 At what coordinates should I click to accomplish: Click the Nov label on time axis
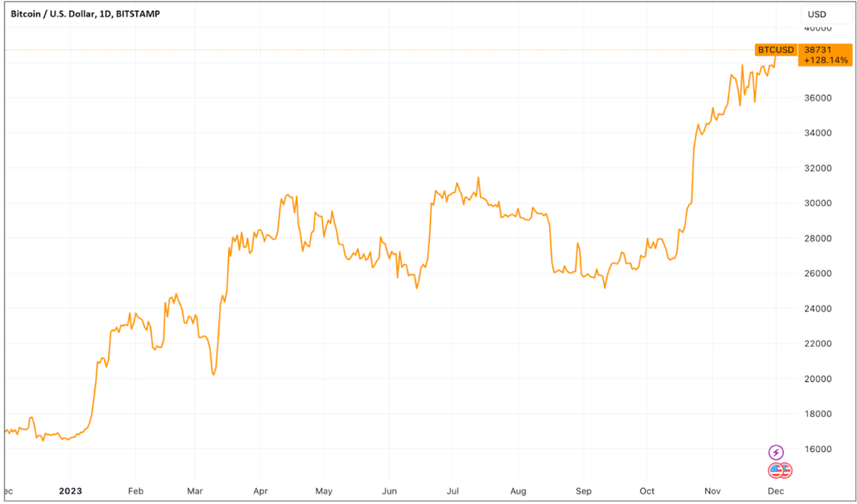click(x=712, y=491)
